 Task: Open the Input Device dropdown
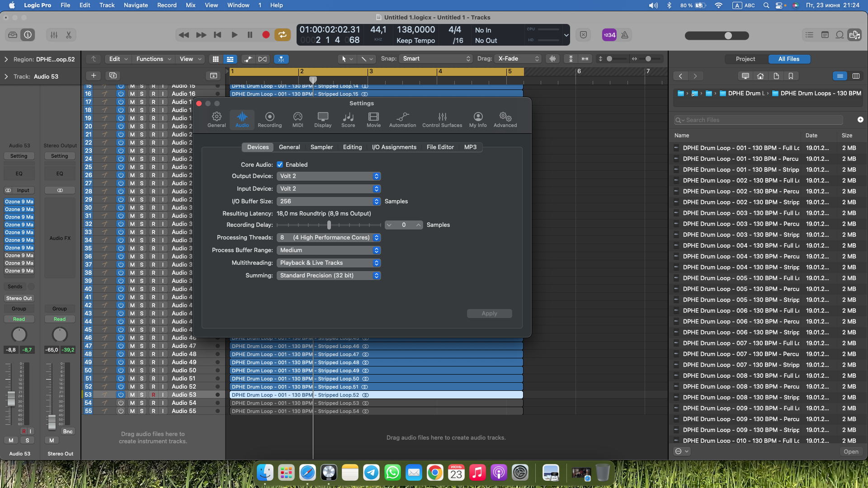click(329, 189)
